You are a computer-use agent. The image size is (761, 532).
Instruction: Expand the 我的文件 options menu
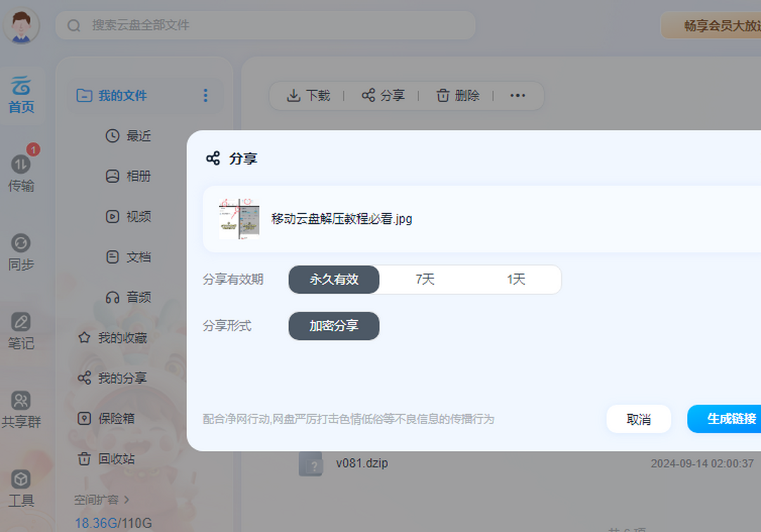(x=205, y=95)
